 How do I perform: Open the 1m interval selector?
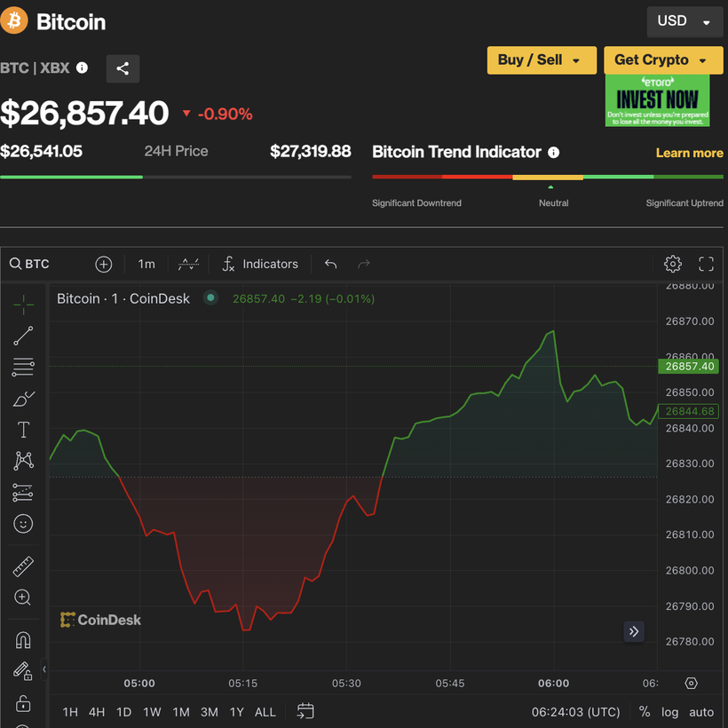[x=146, y=264]
